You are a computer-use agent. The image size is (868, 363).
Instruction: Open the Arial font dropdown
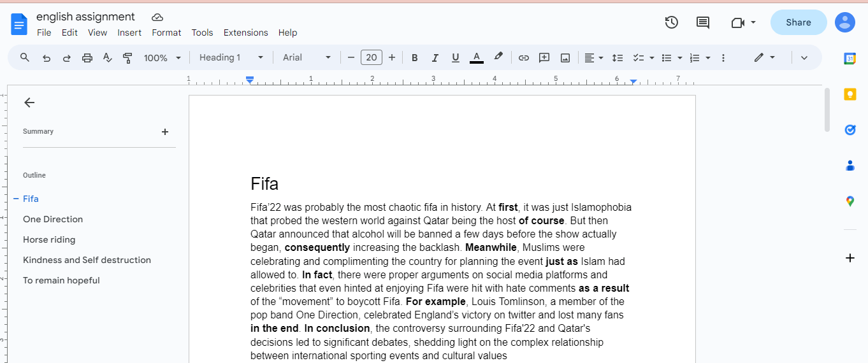pyautogui.click(x=307, y=58)
